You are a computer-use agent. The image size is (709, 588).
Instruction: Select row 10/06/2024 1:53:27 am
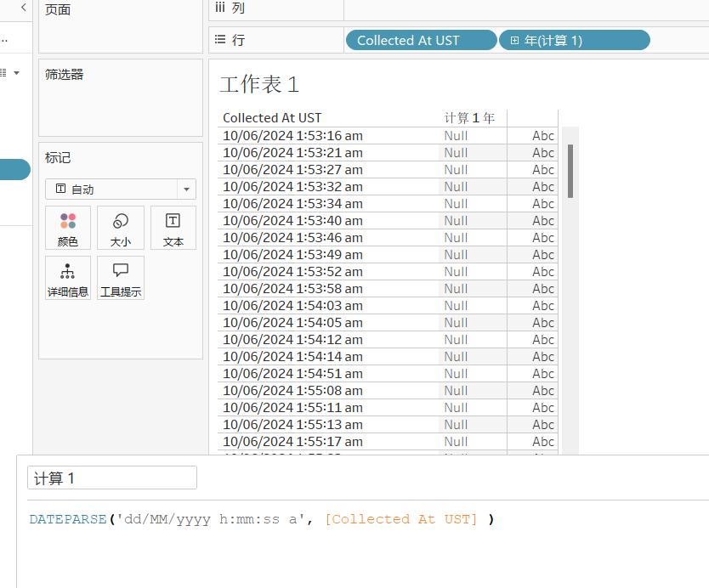tap(293, 169)
